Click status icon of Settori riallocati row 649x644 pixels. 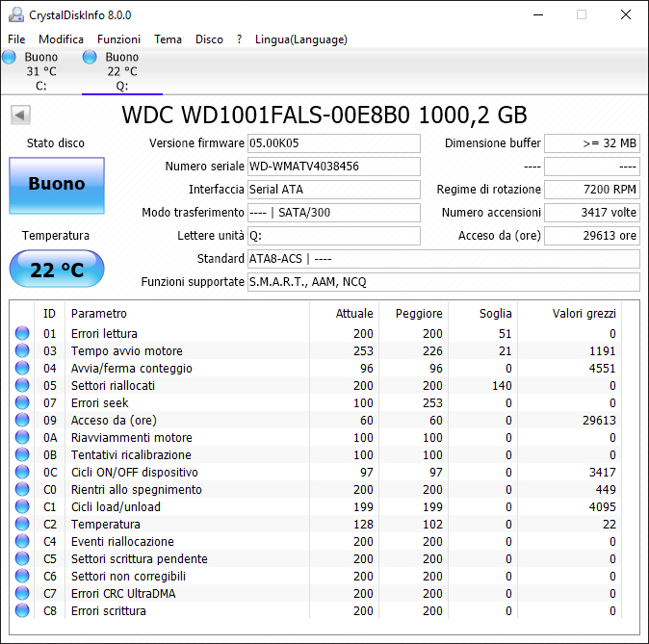click(22, 385)
